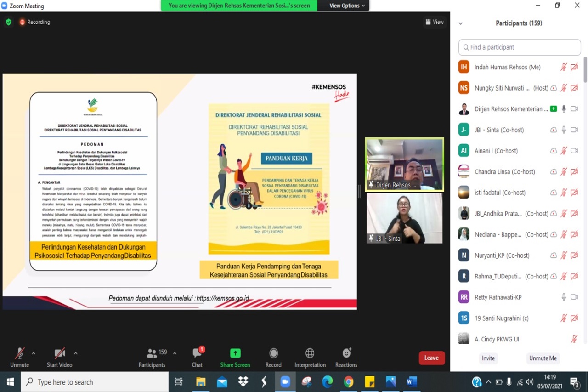The height and width of the screenshot is (392, 588).
Task: Open Dropbox from the taskbar
Action: coord(243,382)
